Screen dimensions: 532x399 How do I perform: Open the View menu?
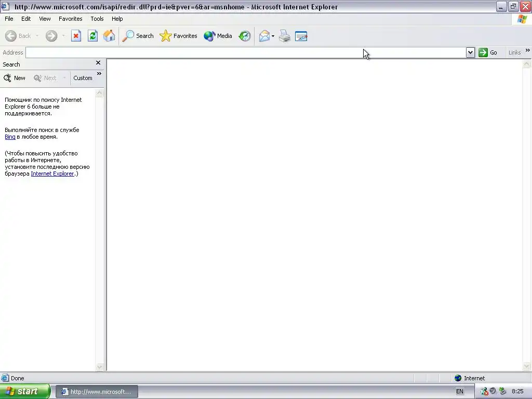(x=45, y=19)
